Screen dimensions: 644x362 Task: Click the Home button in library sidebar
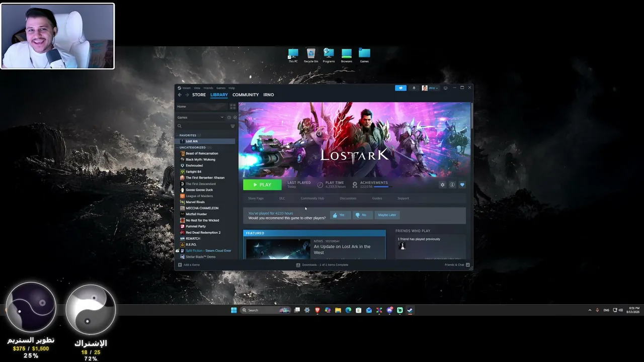tap(201, 107)
